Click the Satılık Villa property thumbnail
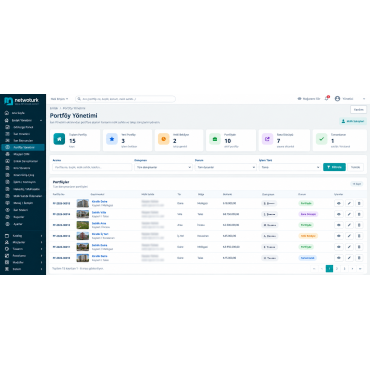Viewport: 370px width, 370px height. click(x=83, y=214)
